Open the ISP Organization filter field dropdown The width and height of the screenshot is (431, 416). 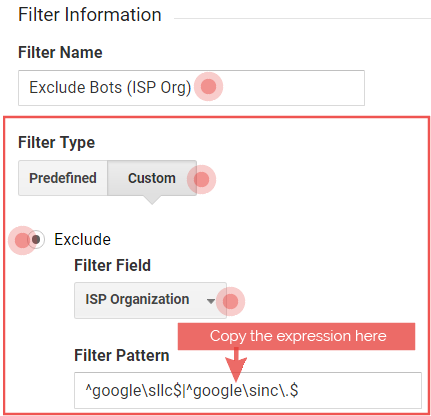click(x=150, y=300)
